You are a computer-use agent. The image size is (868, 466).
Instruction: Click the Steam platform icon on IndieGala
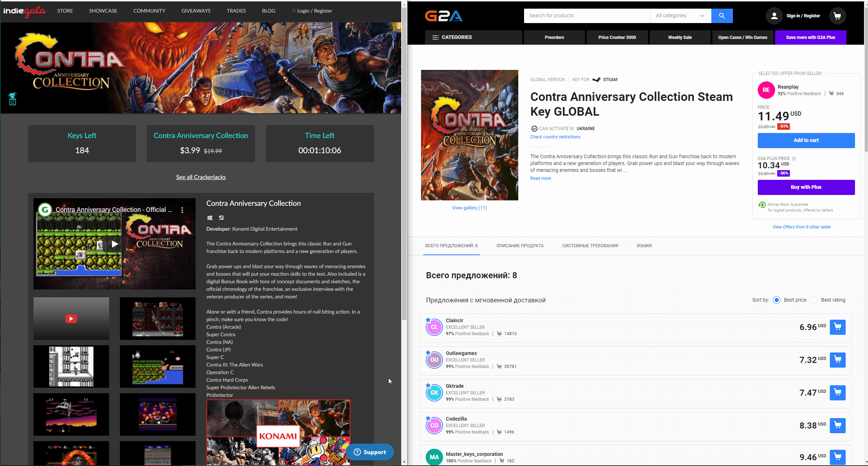tap(221, 218)
